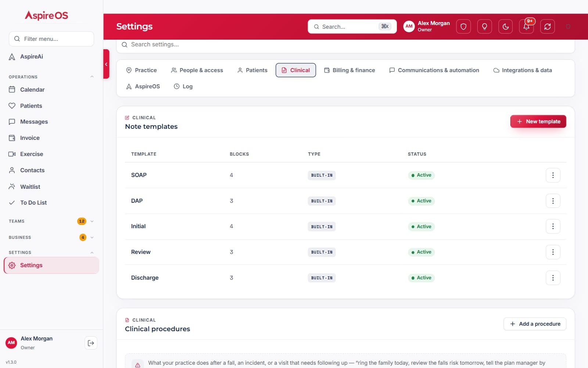588x368 pixels.
Task: Open actions menu for SOAP template
Action: [x=553, y=175]
